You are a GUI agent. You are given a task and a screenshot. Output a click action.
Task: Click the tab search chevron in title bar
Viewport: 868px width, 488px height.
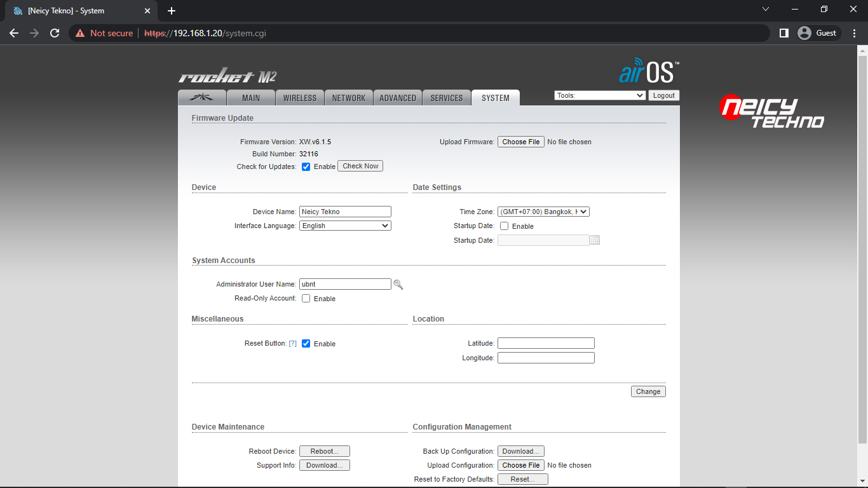point(766,9)
